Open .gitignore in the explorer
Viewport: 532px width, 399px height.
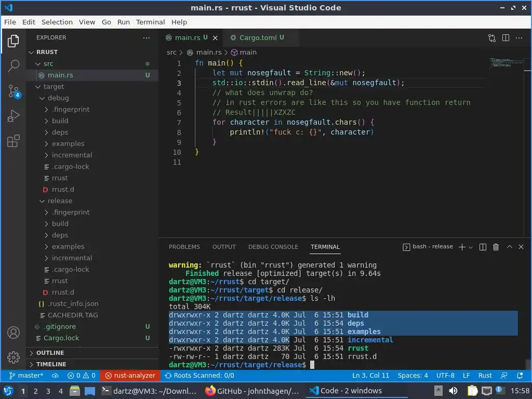pos(92,326)
